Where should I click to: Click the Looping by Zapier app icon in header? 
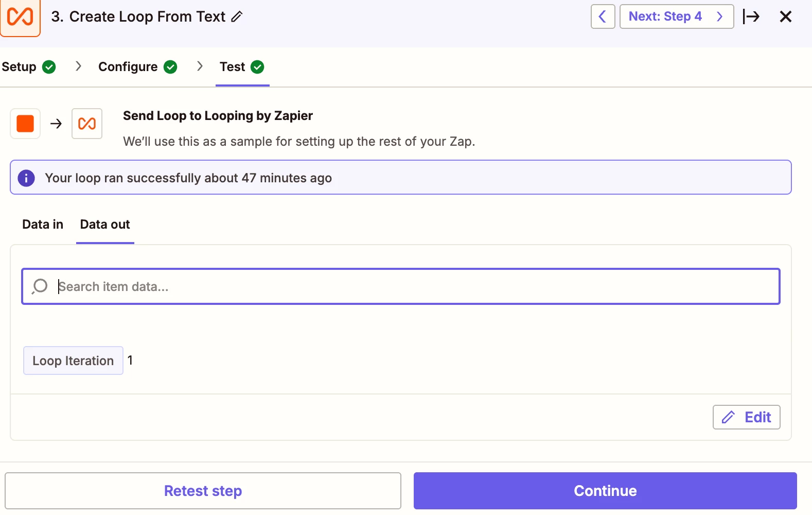coord(20,17)
